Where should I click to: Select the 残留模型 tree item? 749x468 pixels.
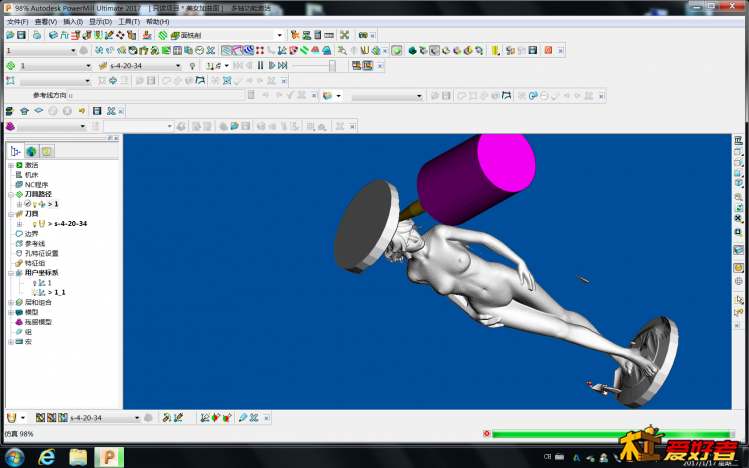(x=38, y=322)
